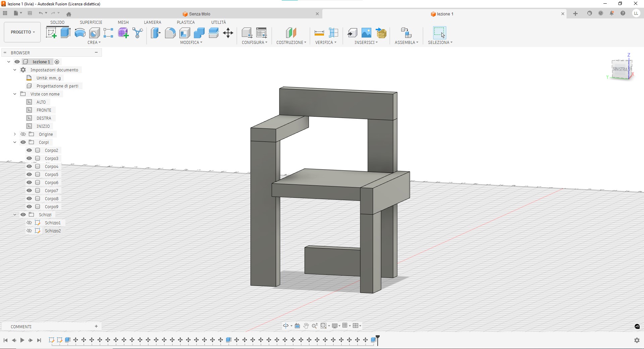Open the Senza titolo document tab
The width and height of the screenshot is (644, 349).
point(200,14)
